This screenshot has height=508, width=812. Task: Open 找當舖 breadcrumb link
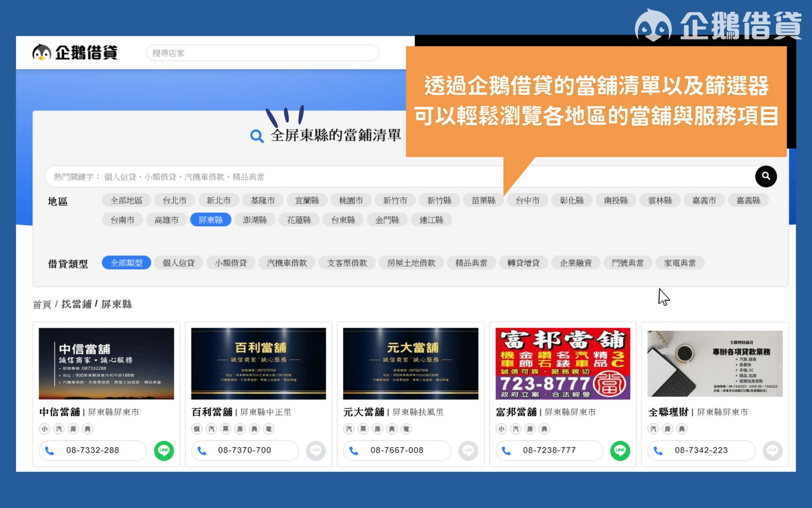76,304
